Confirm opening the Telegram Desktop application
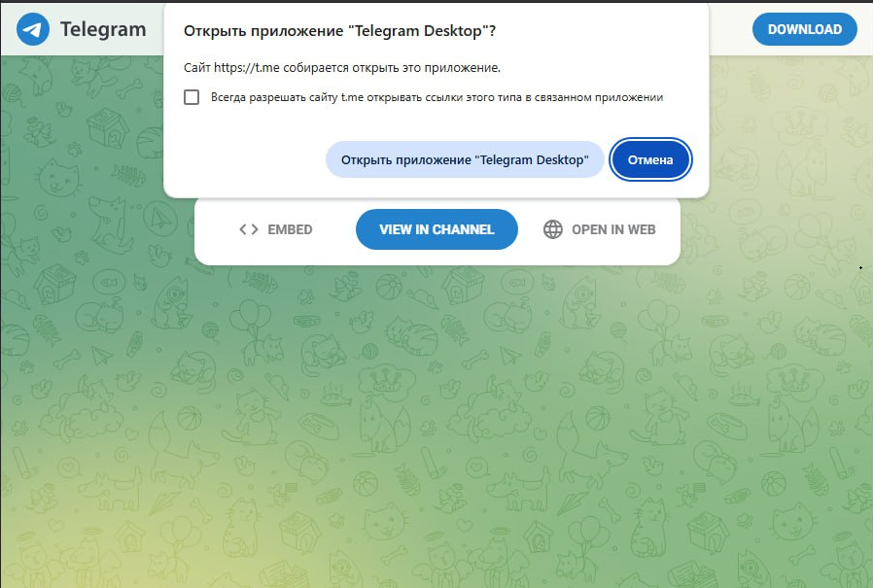 [465, 159]
